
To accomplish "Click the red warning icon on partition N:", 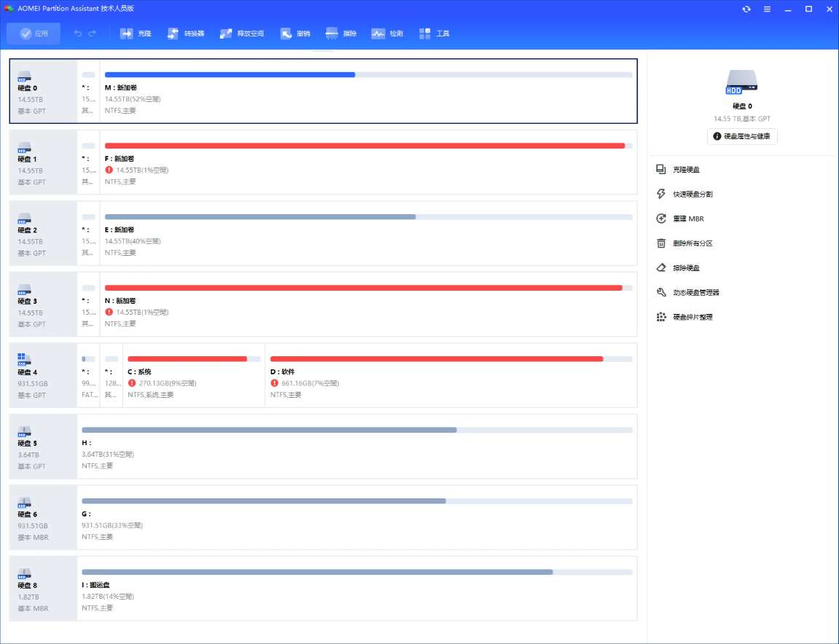I will pyautogui.click(x=109, y=312).
